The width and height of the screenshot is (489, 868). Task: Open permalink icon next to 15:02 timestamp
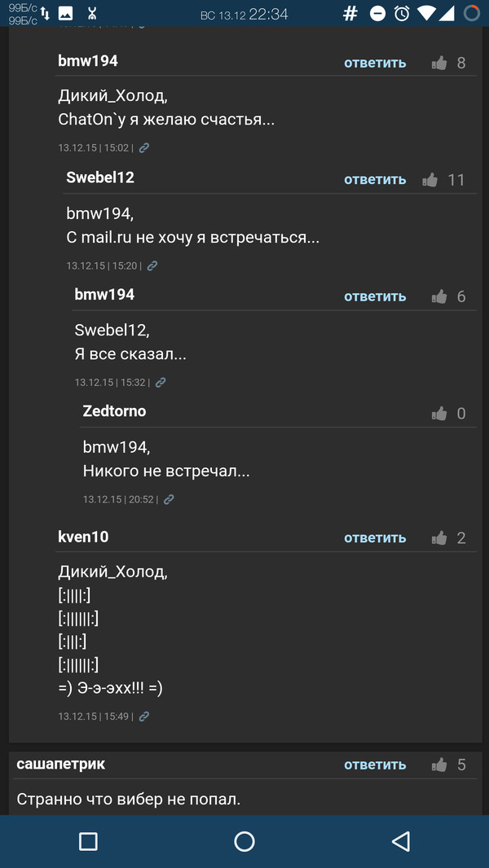tap(144, 148)
